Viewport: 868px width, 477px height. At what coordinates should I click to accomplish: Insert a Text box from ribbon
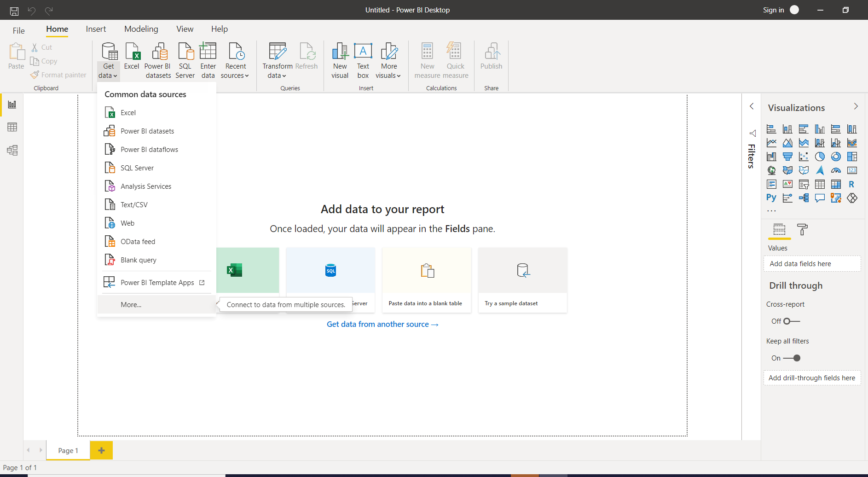pyautogui.click(x=363, y=61)
